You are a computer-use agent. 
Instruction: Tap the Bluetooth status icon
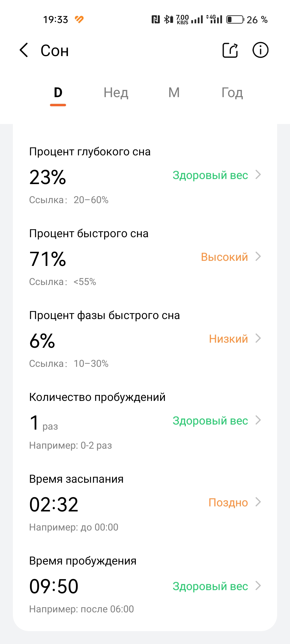tap(168, 19)
